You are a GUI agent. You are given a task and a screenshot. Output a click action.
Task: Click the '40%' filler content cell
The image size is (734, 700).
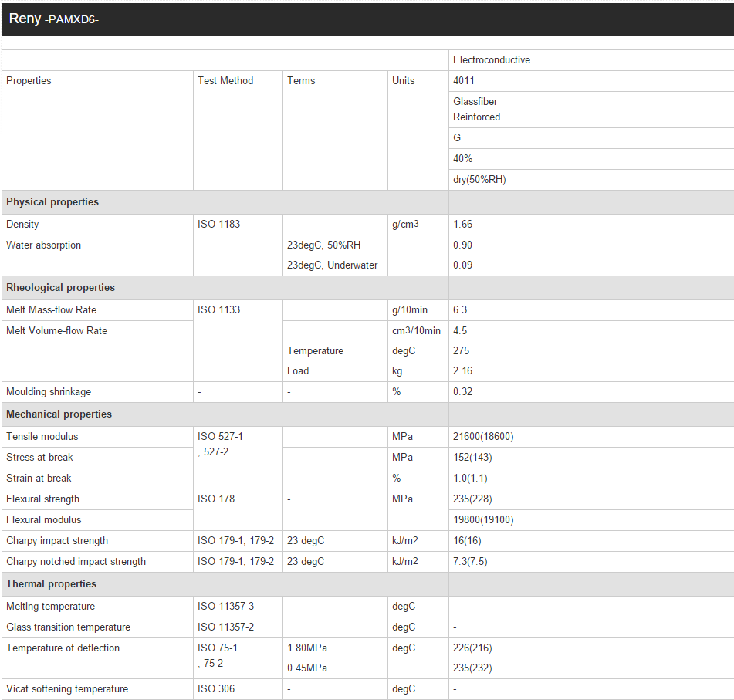click(x=591, y=159)
